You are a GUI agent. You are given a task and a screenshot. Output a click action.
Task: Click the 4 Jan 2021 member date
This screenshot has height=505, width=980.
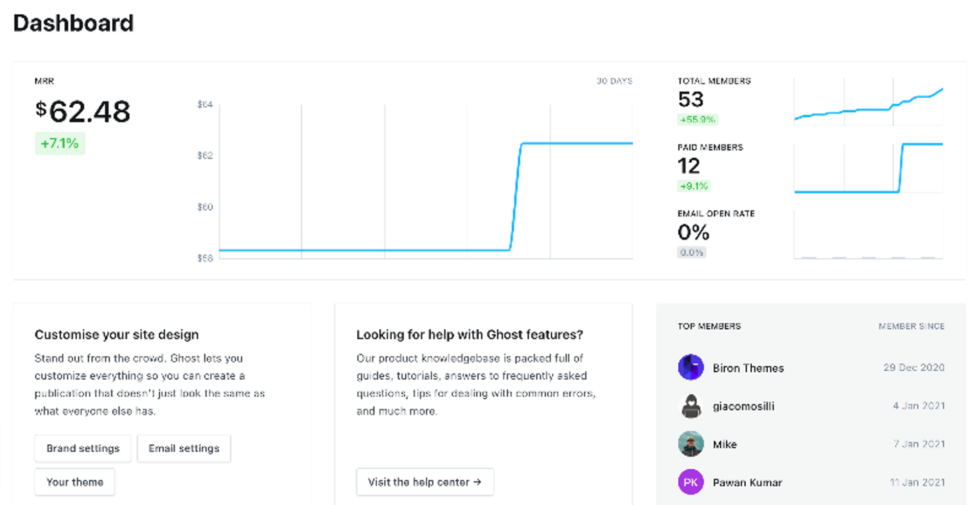(919, 406)
